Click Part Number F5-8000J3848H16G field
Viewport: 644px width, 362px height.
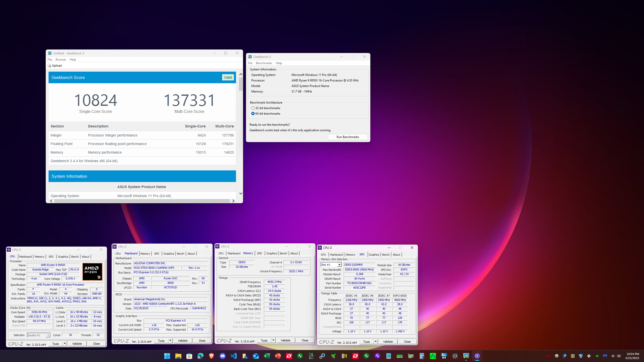point(359,283)
